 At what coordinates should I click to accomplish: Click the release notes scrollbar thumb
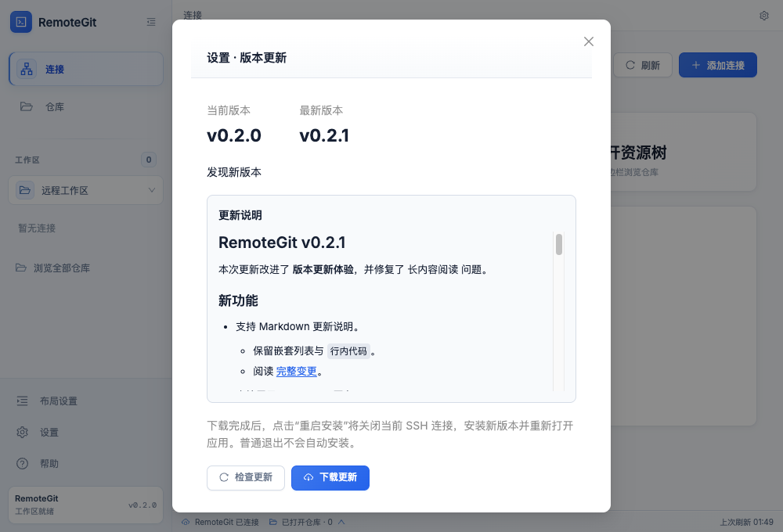(559, 245)
